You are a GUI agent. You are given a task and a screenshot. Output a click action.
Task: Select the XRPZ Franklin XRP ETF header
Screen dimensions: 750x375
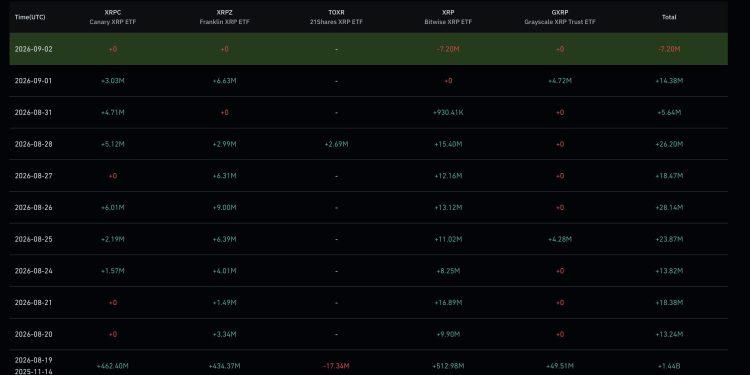click(x=224, y=17)
